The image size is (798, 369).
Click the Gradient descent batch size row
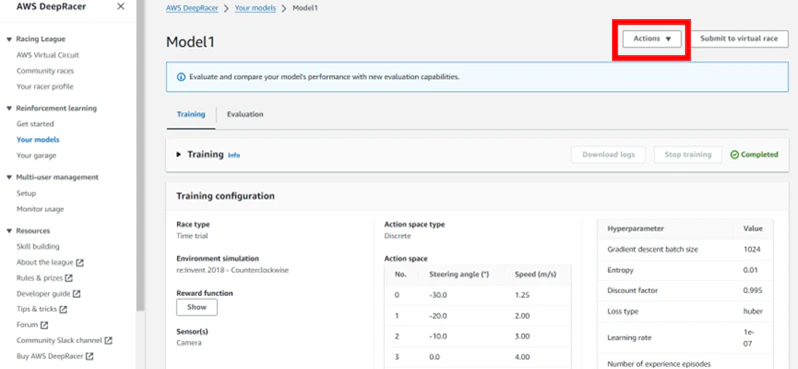[x=685, y=249]
